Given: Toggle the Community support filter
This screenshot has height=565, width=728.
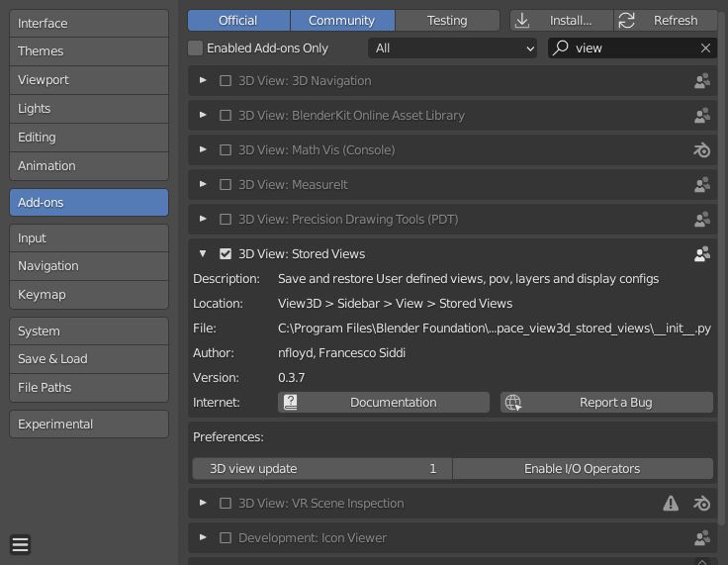Looking at the screenshot, I should tap(342, 21).
